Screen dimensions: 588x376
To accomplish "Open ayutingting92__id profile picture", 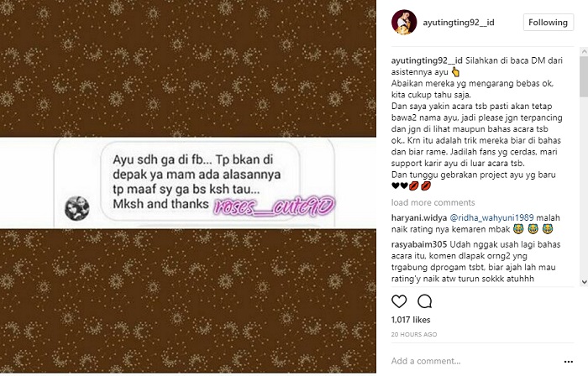I will 404,23.
